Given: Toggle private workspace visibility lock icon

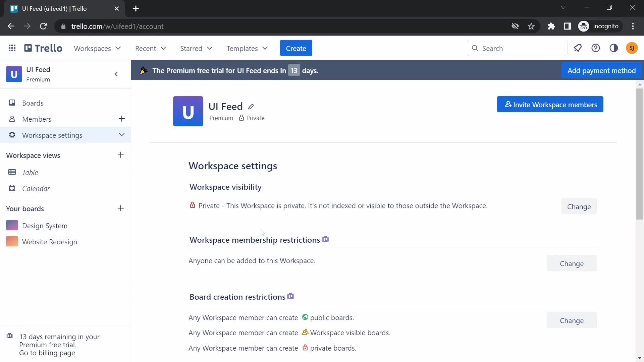Looking at the screenshot, I should pos(193,205).
